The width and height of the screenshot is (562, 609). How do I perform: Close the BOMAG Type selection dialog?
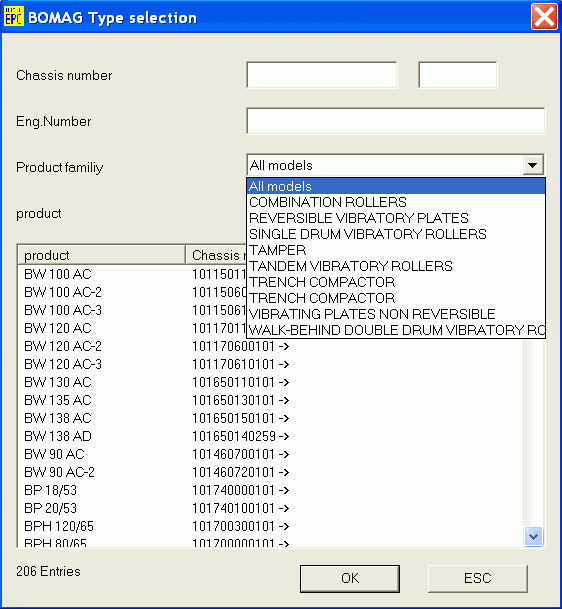click(x=544, y=17)
